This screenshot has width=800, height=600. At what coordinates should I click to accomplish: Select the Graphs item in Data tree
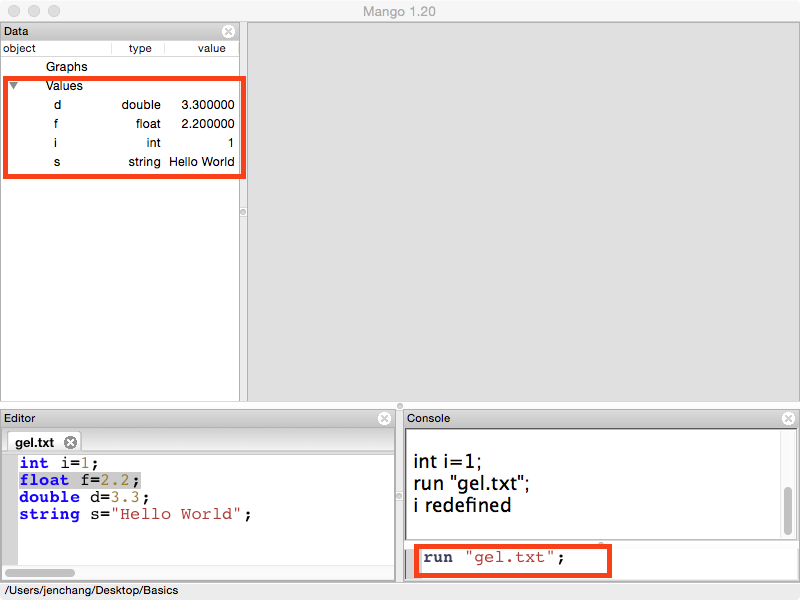tap(66, 67)
